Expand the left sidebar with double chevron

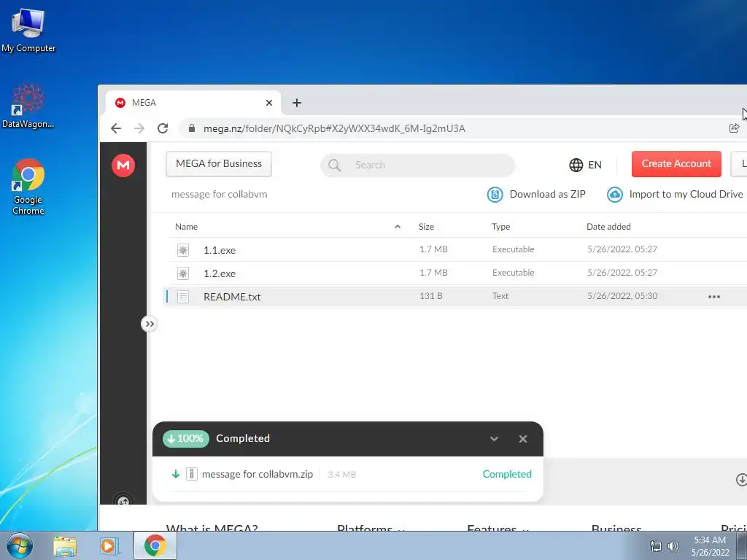[x=150, y=324]
